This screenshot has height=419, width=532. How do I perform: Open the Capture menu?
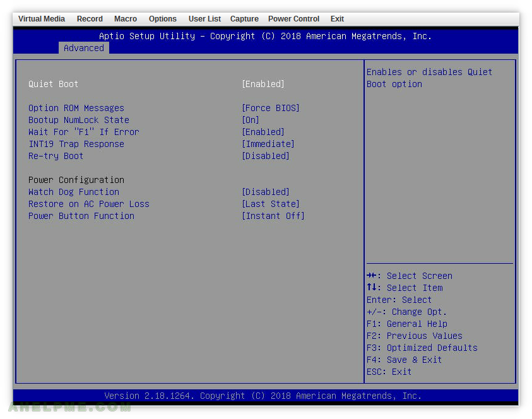(x=244, y=19)
